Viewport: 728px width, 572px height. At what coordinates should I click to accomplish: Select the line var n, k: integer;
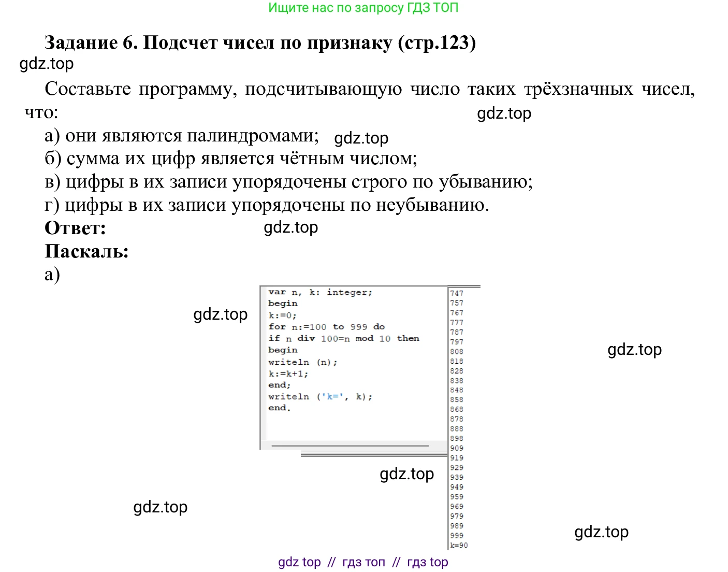320,292
